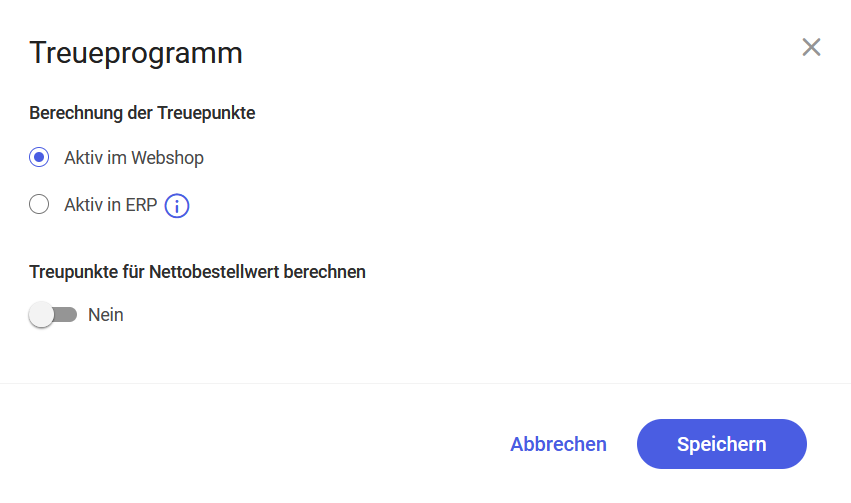Click the 'Berechnung der Treuepunkte' heading
Viewport: 851px width, 503px height.
(x=142, y=113)
